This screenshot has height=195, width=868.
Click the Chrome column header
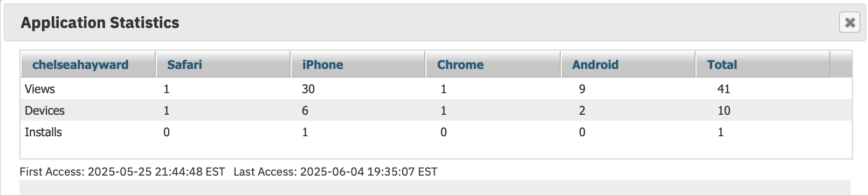[x=493, y=65]
